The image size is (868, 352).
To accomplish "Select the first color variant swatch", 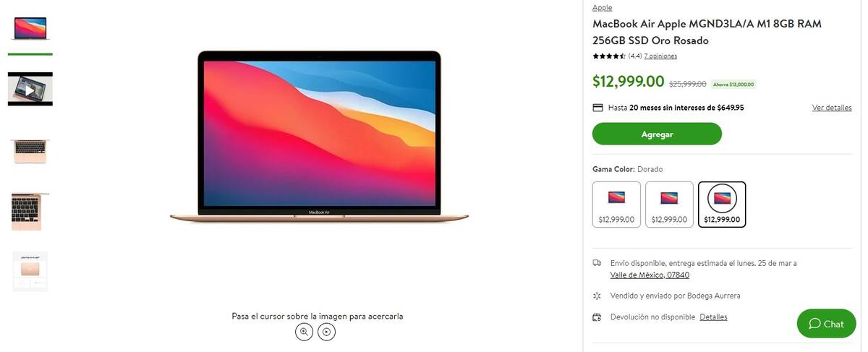I will click(x=616, y=205).
